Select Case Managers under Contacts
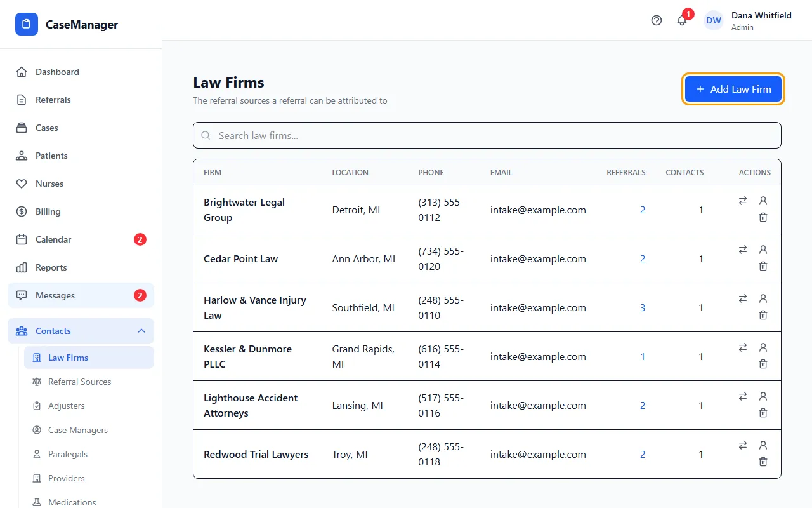Viewport: 812px width, 508px height. click(89, 430)
